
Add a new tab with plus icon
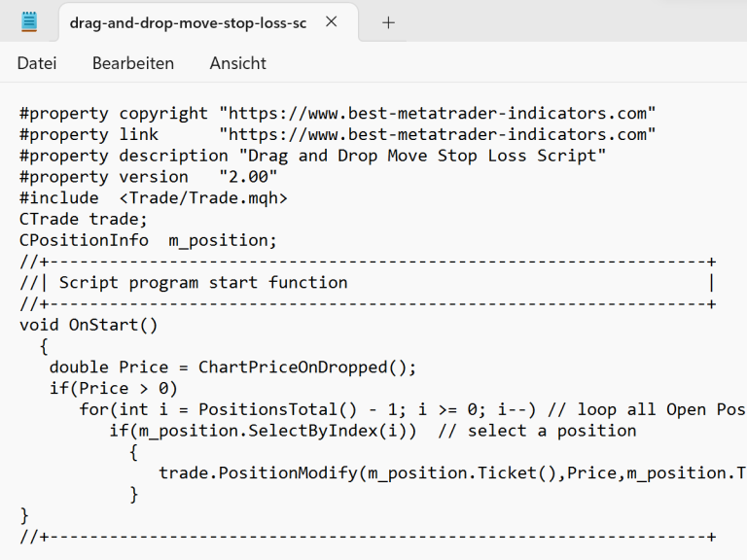[388, 22]
